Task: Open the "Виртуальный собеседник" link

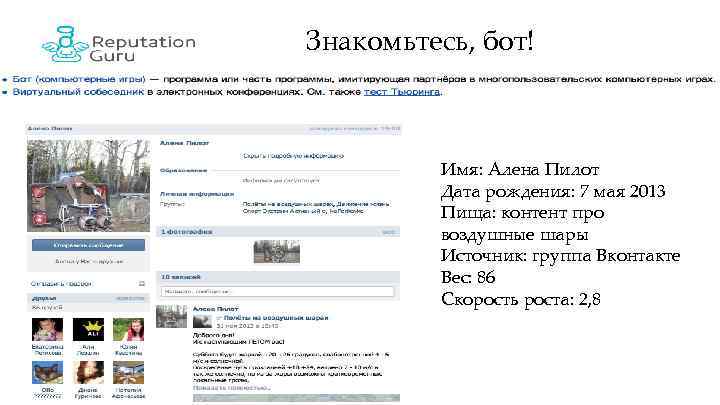Action: (x=78, y=92)
